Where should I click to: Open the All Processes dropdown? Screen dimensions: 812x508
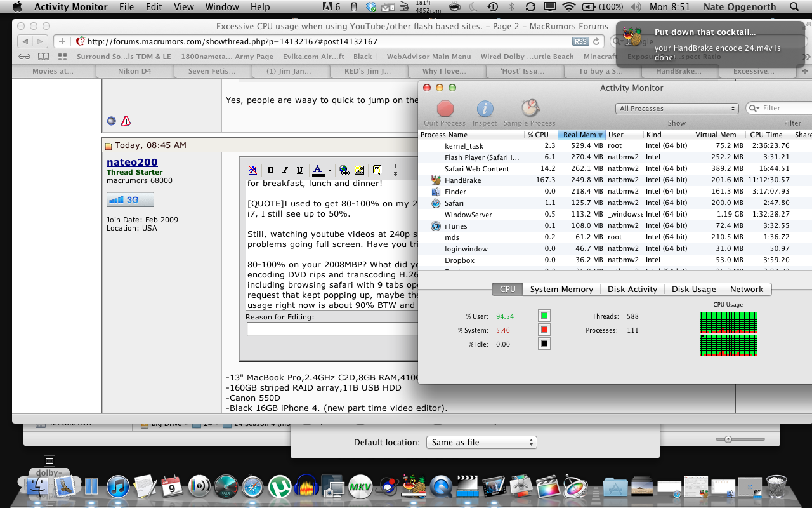click(x=677, y=109)
